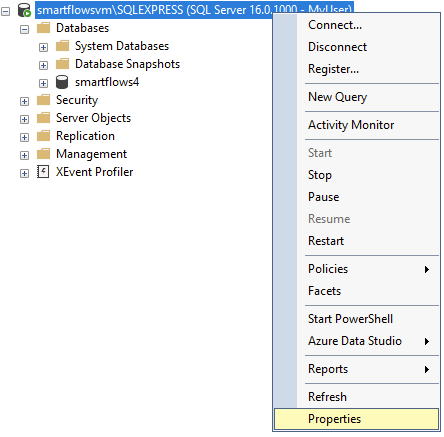
Task: Select the XEvent Profiler label
Action: point(94,172)
